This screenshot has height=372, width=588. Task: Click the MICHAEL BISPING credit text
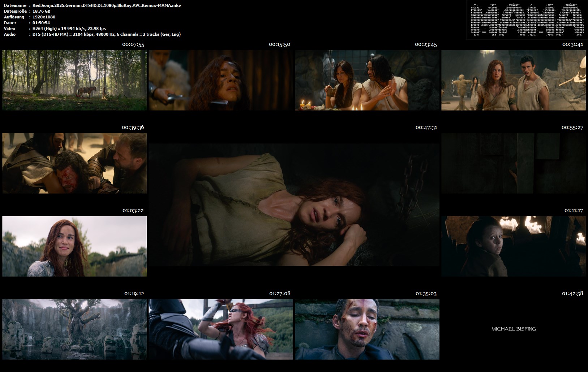514,329
